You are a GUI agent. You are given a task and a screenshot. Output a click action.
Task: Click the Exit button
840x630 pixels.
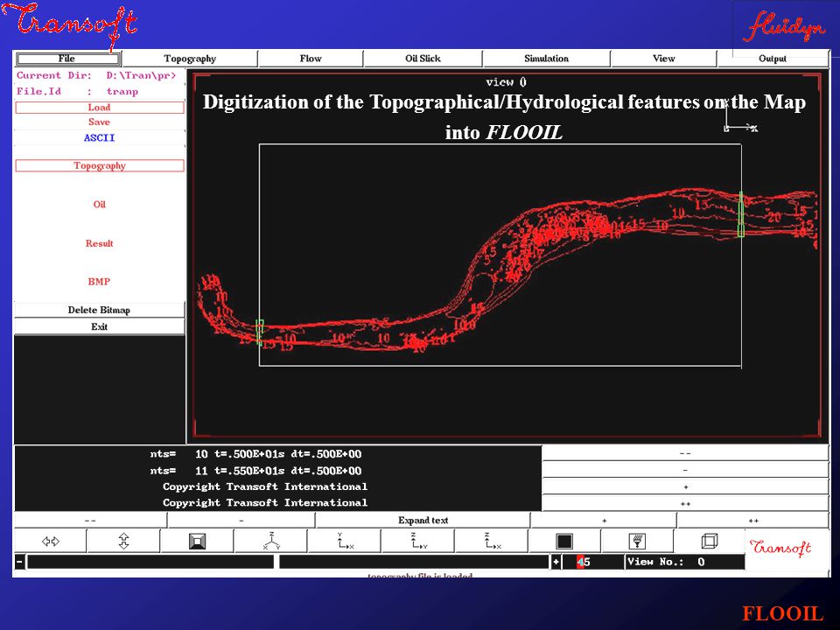click(100, 326)
